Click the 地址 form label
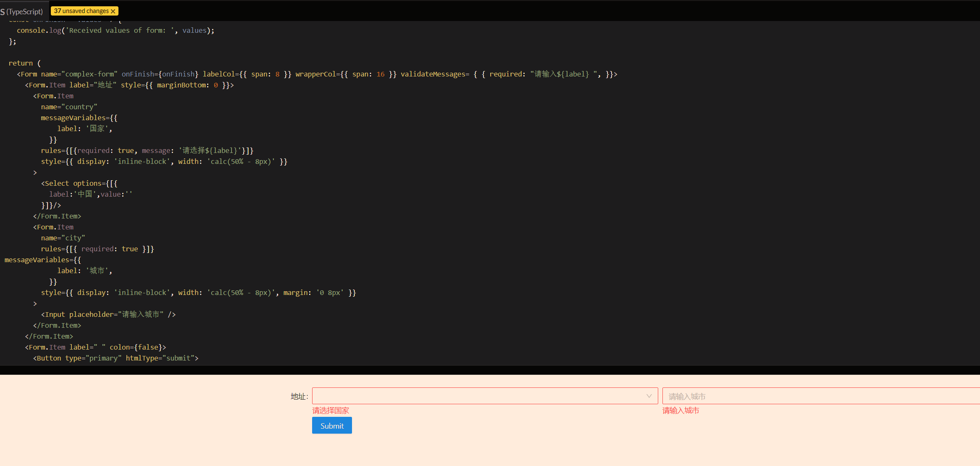 pos(298,396)
